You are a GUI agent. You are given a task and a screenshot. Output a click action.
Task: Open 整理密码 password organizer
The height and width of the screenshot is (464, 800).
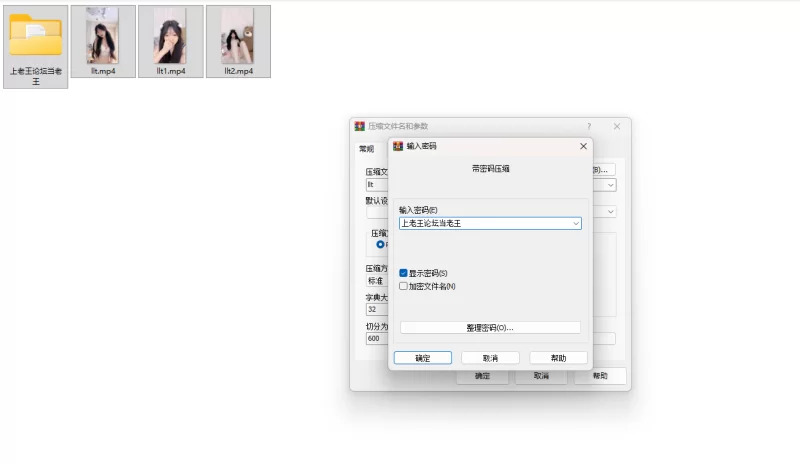[x=490, y=328]
